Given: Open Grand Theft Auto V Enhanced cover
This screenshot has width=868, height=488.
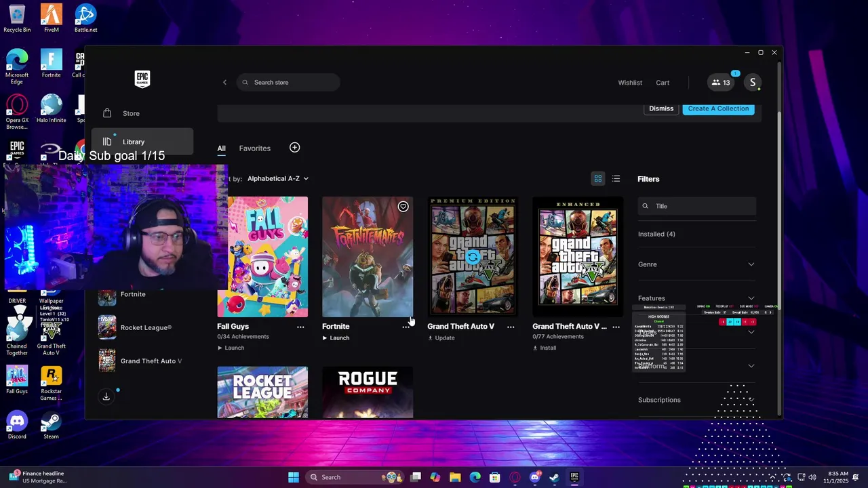Looking at the screenshot, I should [x=578, y=257].
